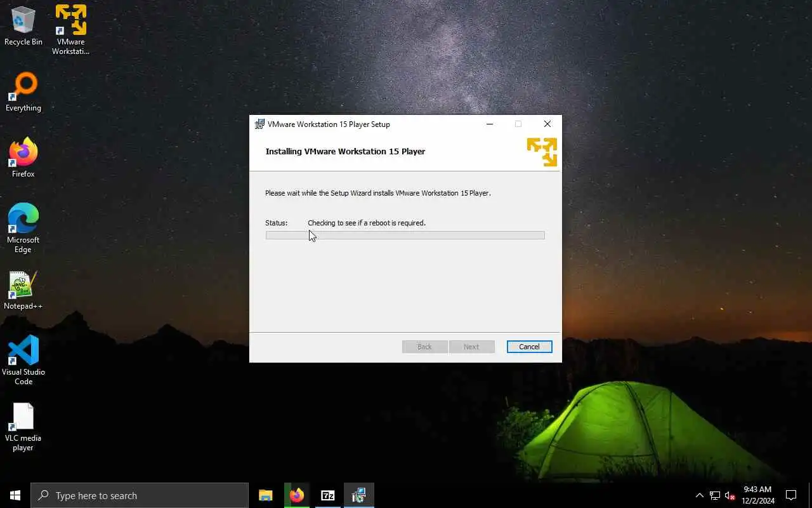
Task: Click the "Please wait while the Setup Wizard" message
Action: click(378, 193)
